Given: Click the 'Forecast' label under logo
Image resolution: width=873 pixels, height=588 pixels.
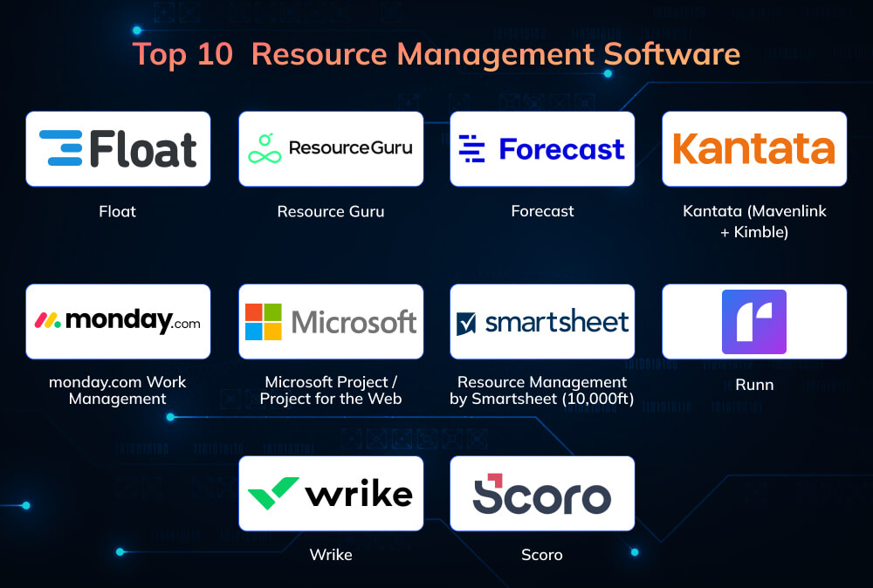Looking at the screenshot, I should (542, 211).
